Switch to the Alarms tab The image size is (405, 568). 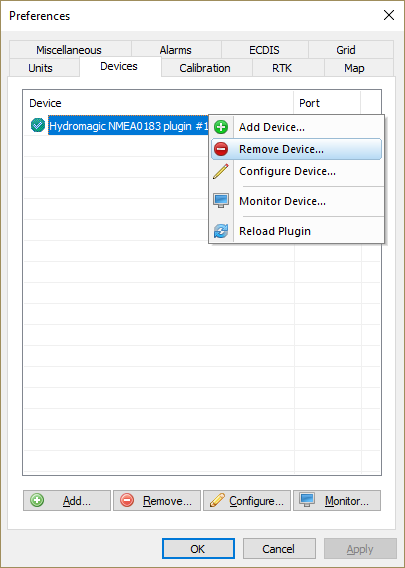(176, 50)
